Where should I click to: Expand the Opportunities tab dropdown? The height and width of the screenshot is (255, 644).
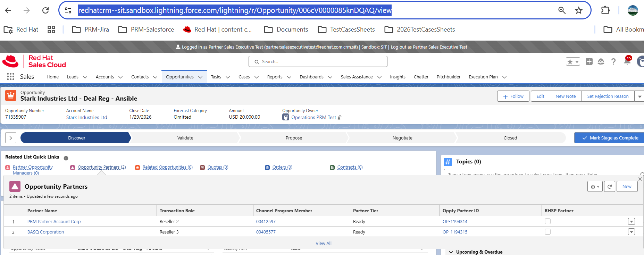point(200,77)
